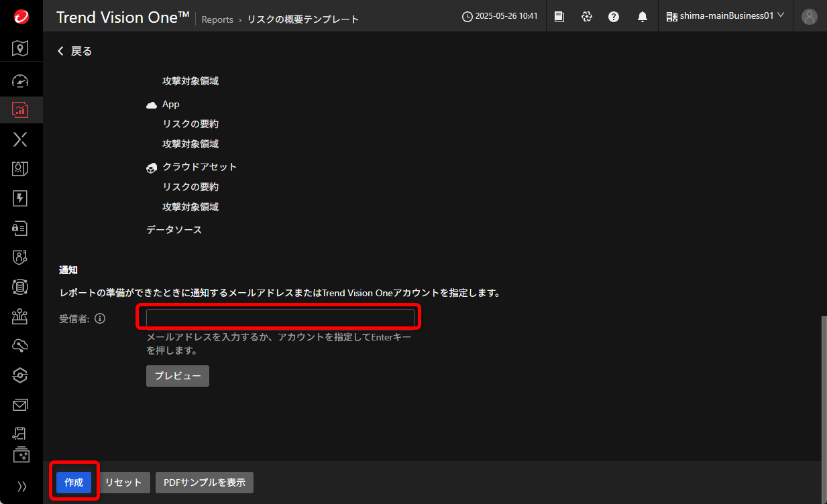The height and width of the screenshot is (504, 827).
Task: Open the eye-in-hexagon icon in sidebar
Action: click(21, 375)
